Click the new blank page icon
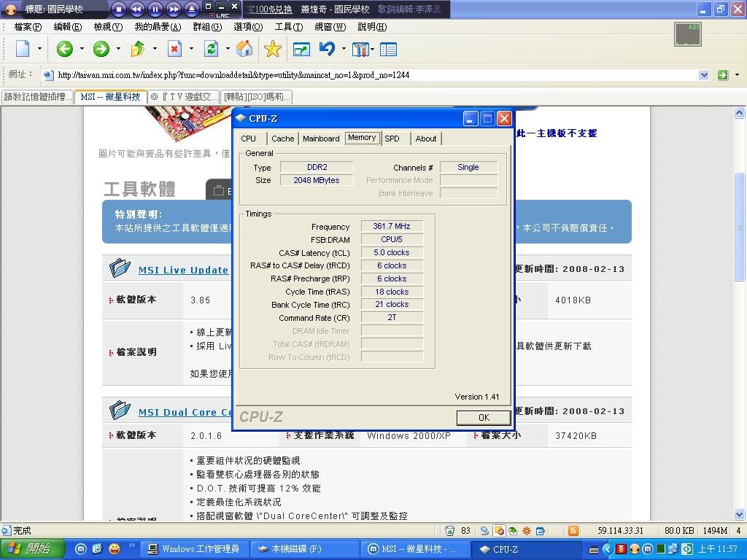The width and height of the screenshot is (747, 560). 23,49
